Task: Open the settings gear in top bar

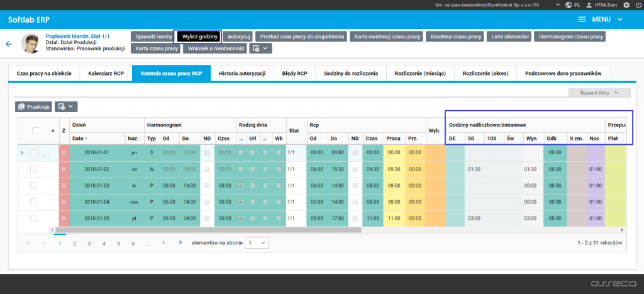Action: (x=626, y=5)
